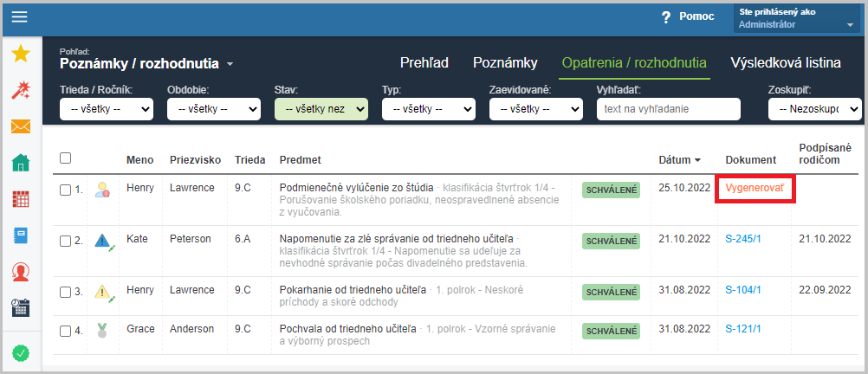Click the class 6.A cell

(243, 239)
